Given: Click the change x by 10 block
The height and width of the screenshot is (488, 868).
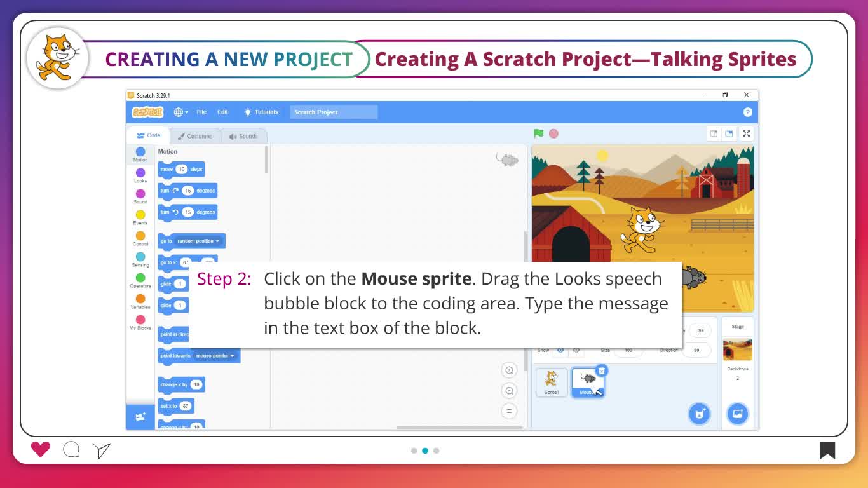Looking at the screenshot, I should [181, 385].
